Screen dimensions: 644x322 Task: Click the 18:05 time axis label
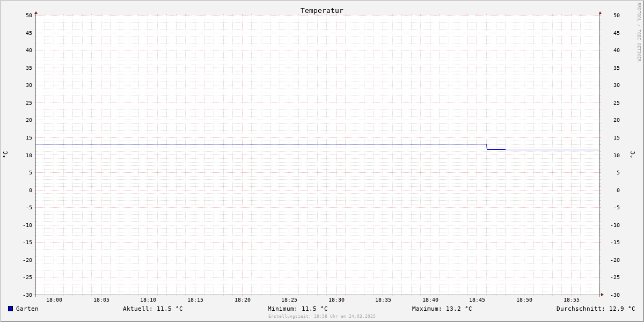101,299
